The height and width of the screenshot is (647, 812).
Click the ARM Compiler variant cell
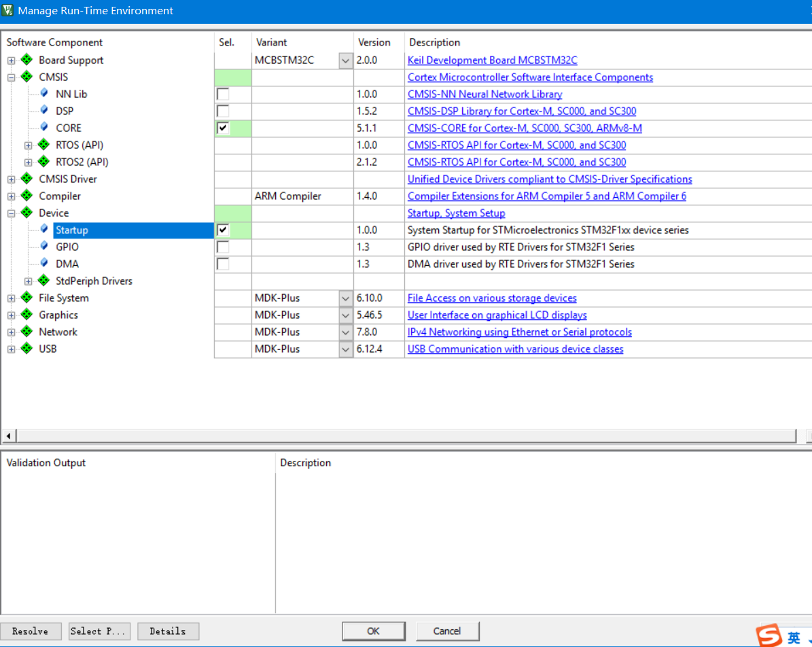302,196
